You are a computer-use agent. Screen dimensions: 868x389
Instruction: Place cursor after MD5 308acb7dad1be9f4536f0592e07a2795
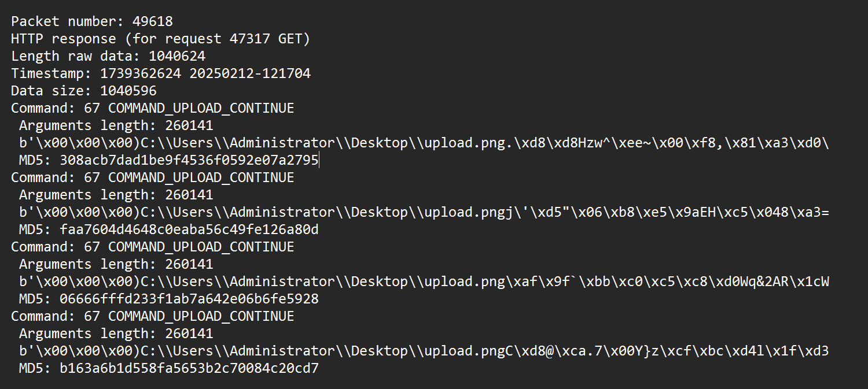click(x=319, y=160)
